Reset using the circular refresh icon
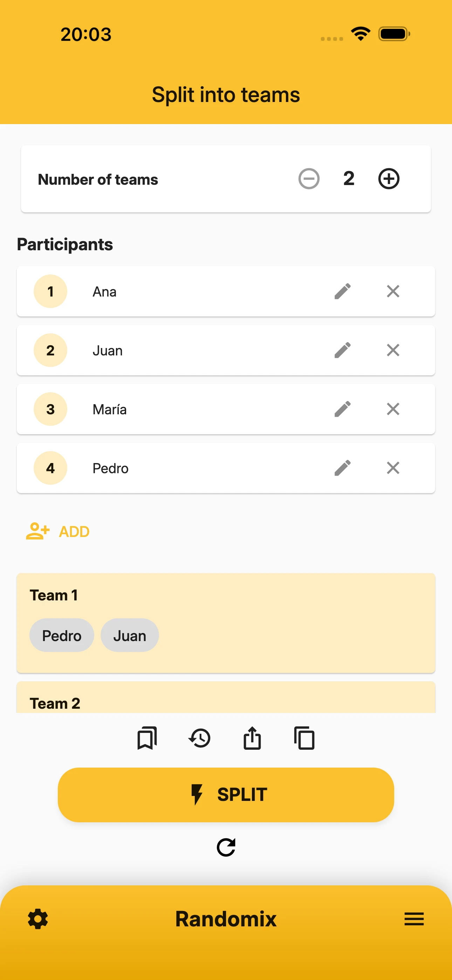 click(x=226, y=848)
